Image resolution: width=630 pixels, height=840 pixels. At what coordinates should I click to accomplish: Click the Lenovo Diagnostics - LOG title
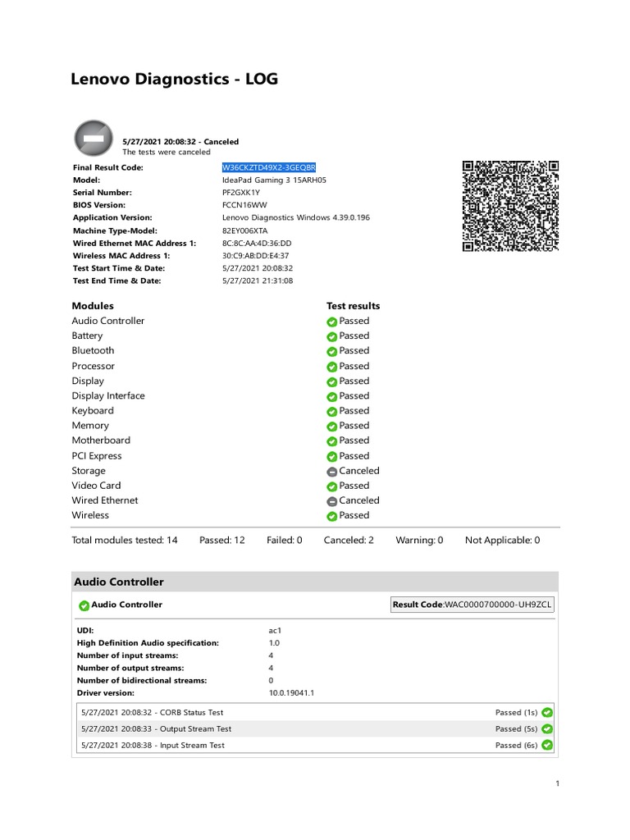click(x=174, y=79)
